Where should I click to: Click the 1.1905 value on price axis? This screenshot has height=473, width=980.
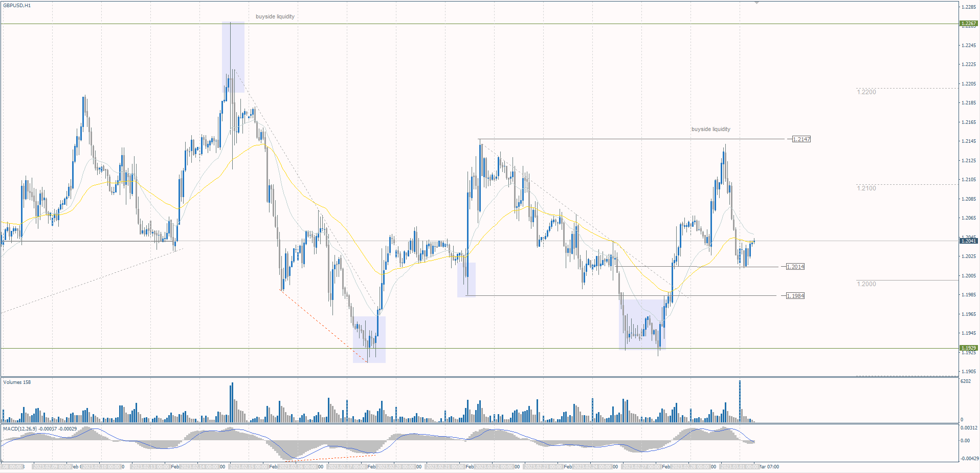[969, 372]
